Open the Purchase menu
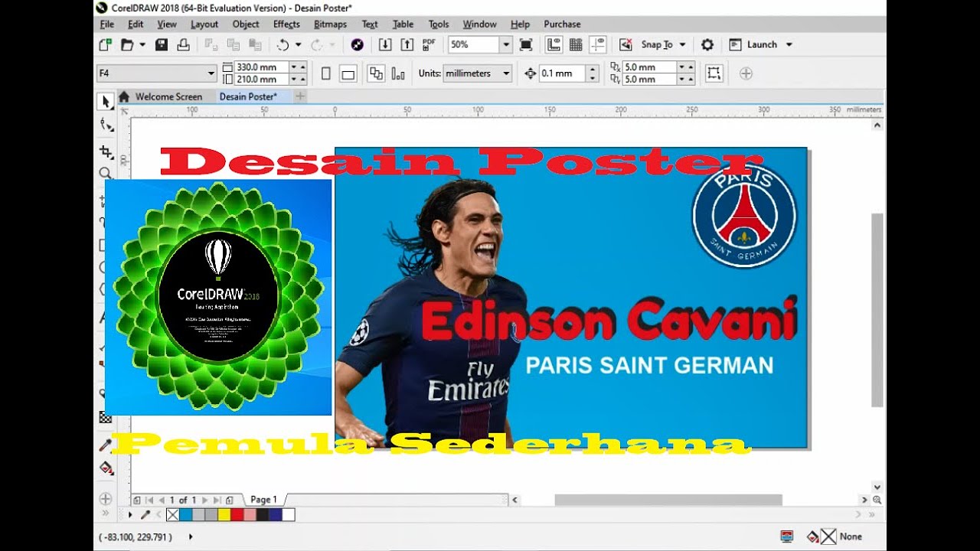Image resolution: width=980 pixels, height=551 pixels. [562, 24]
